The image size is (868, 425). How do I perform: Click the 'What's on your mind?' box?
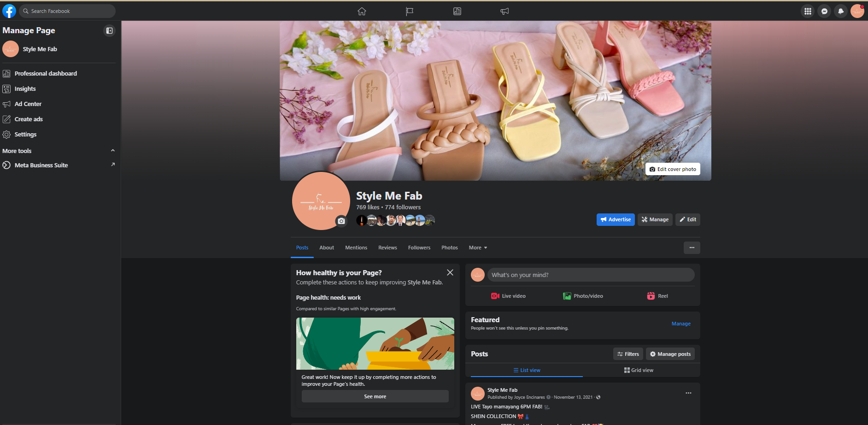pos(591,275)
